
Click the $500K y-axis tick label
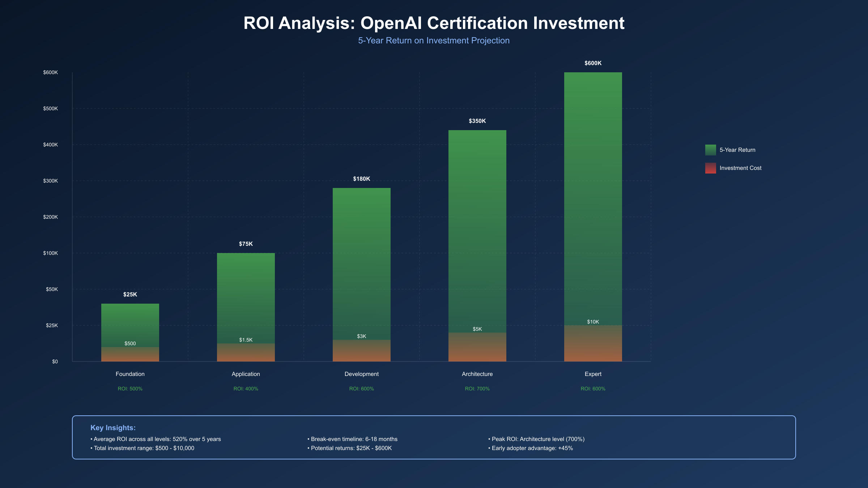coord(51,109)
